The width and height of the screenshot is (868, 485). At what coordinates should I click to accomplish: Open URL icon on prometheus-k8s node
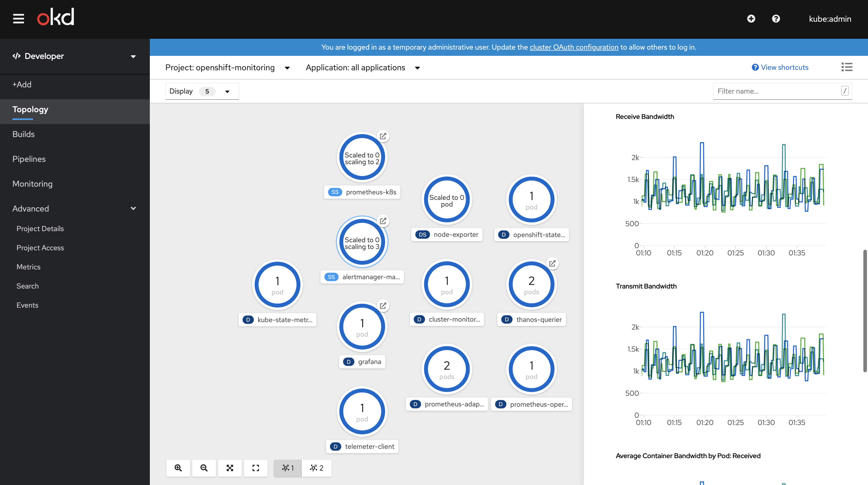point(383,136)
